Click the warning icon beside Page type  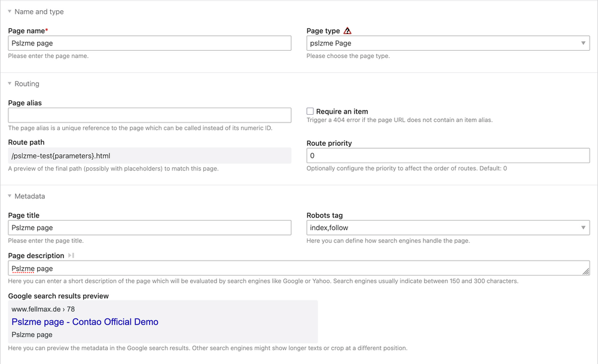[347, 30]
